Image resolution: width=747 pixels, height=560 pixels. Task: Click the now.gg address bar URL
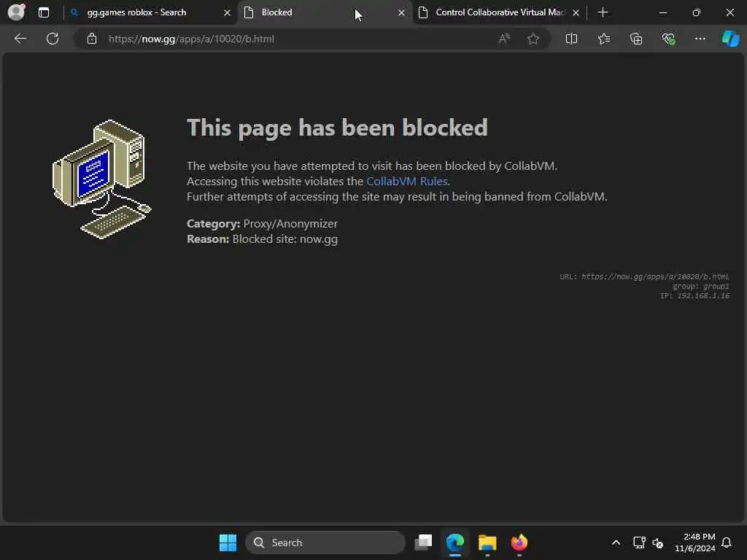click(x=191, y=39)
